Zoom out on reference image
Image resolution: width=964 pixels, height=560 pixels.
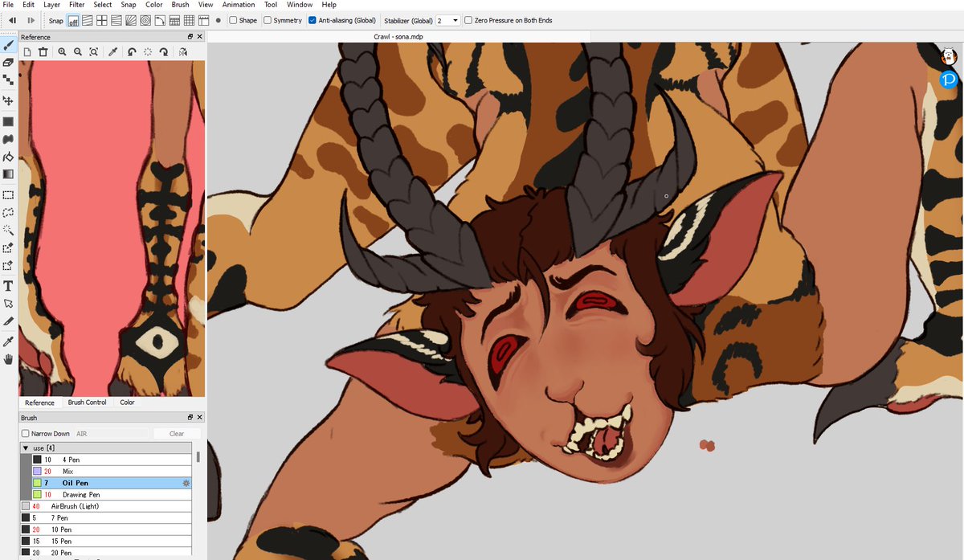(x=78, y=51)
